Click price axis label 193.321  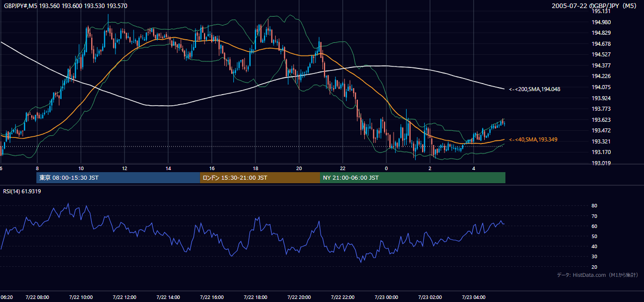click(x=601, y=141)
